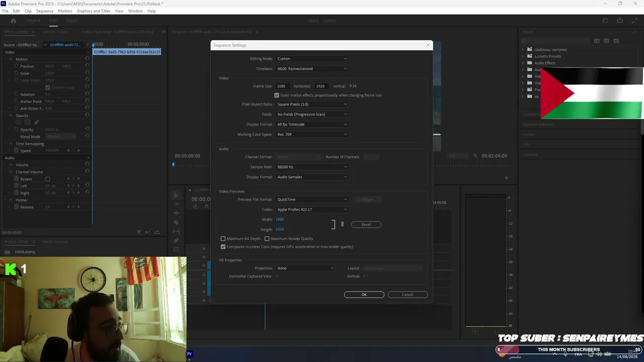The image size is (644, 362).
Task: Click the full screen video icon
Action: tap(634, 21)
